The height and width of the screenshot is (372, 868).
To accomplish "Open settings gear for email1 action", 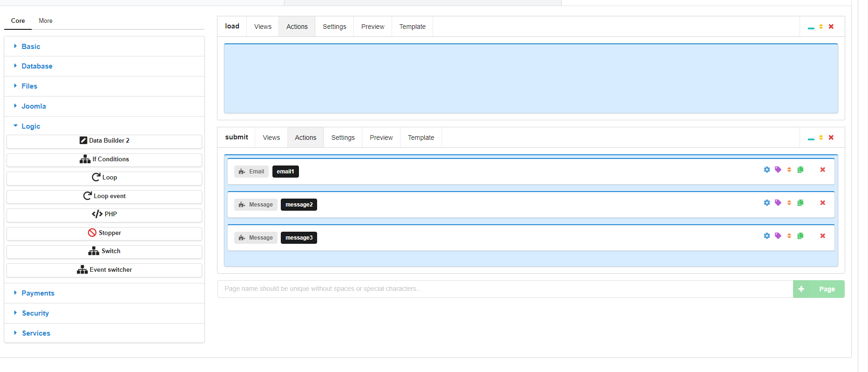I will [x=766, y=170].
